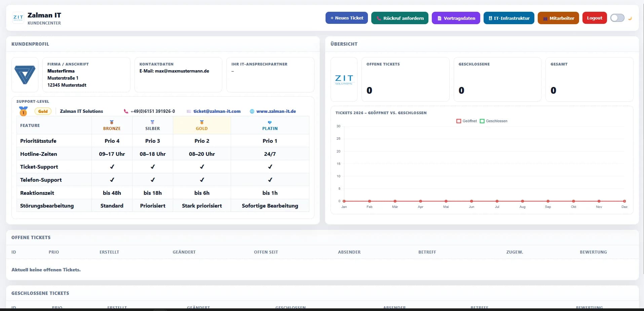Click the 'Zalman IT Solutions' support provider name
This screenshot has width=644, height=311.
click(x=81, y=111)
